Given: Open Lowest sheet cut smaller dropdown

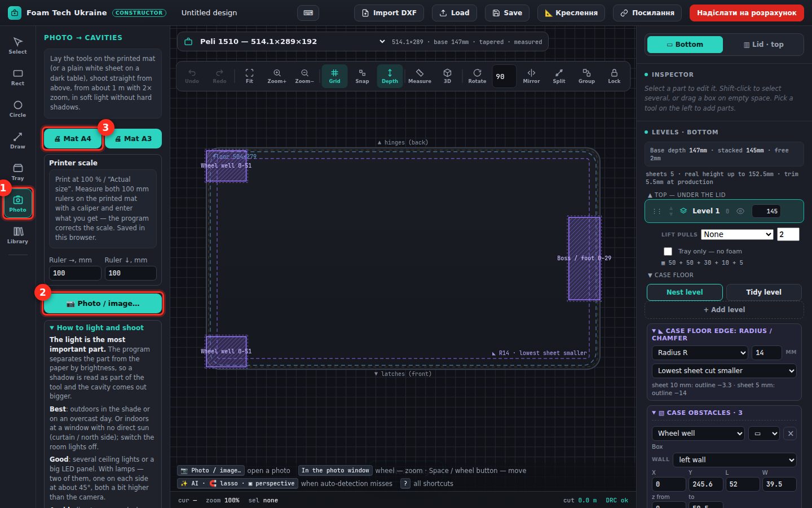Looking at the screenshot, I should tap(724, 371).
